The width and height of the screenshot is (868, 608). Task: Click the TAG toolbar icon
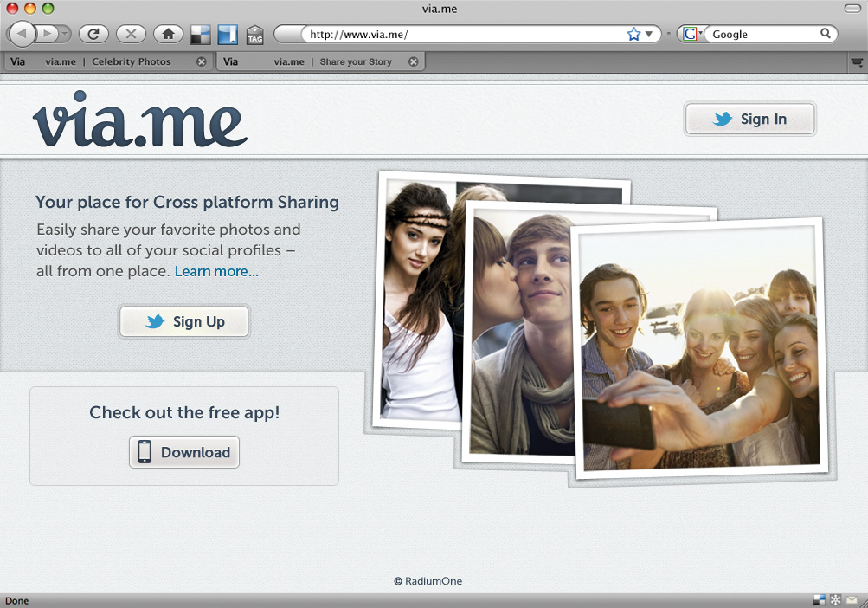(254, 35)
